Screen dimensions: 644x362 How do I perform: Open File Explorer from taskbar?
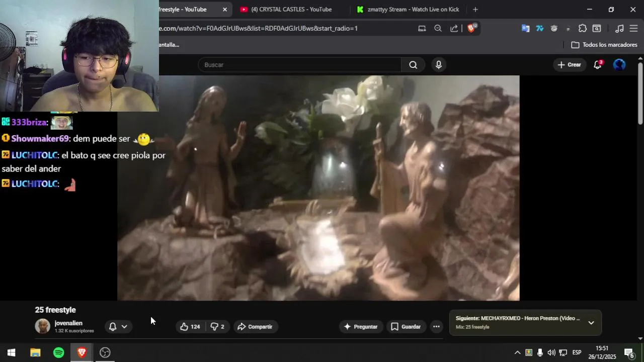(35, 352)
